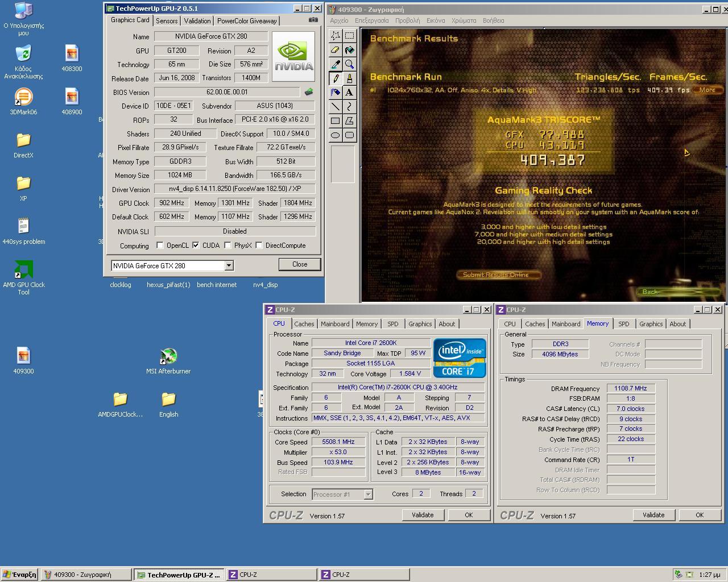Image resolution: width=728 pixels, height=582 pixels.
Task: Pick the Polygon tool in Paint
Action: (349, 120)
